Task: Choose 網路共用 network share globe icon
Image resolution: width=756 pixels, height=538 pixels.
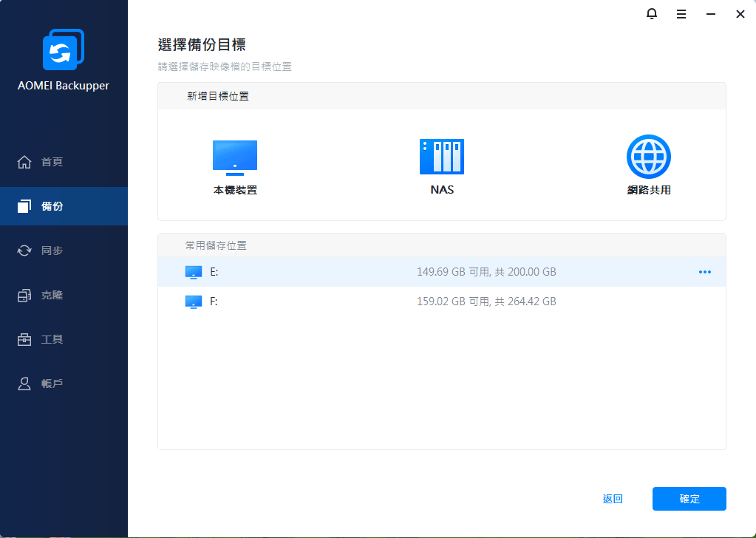Action: tap(649, 157)
